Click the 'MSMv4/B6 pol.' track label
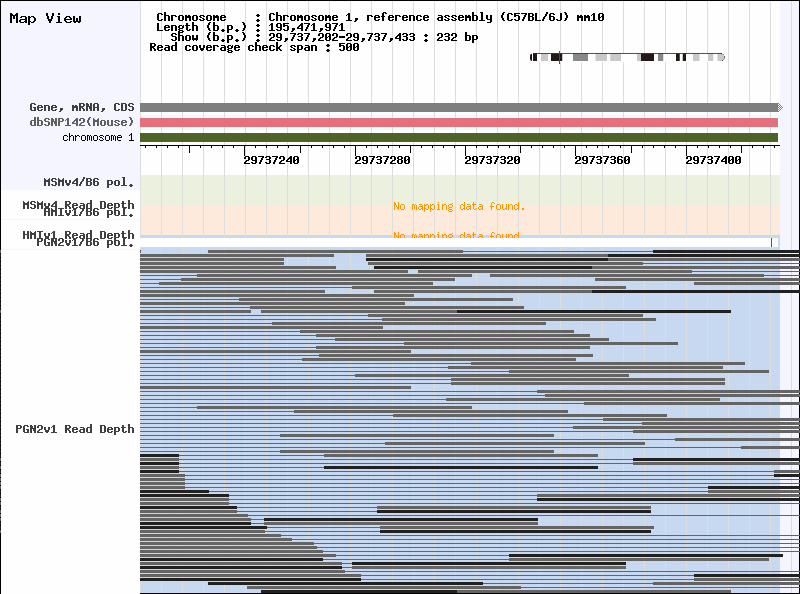800x594 pixels. click(89, 182)
